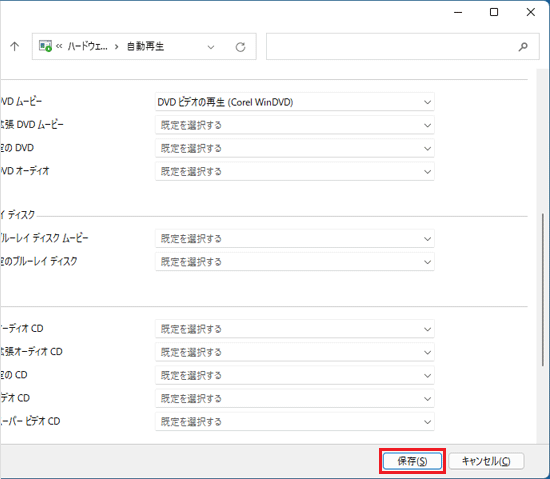Image resolution: width=550 pixels, height=479 pixels.
Task: Open the DVD ムービー action dropdown
Action: (295, 102)
